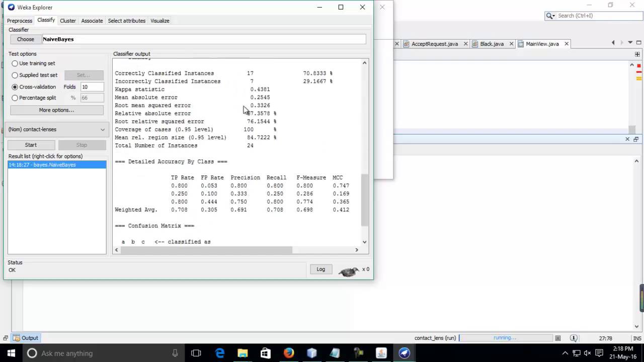Open the Visualize tab
Image resolution: width=644 pixels, height=362 pixels.
click(x=160, y=21)
